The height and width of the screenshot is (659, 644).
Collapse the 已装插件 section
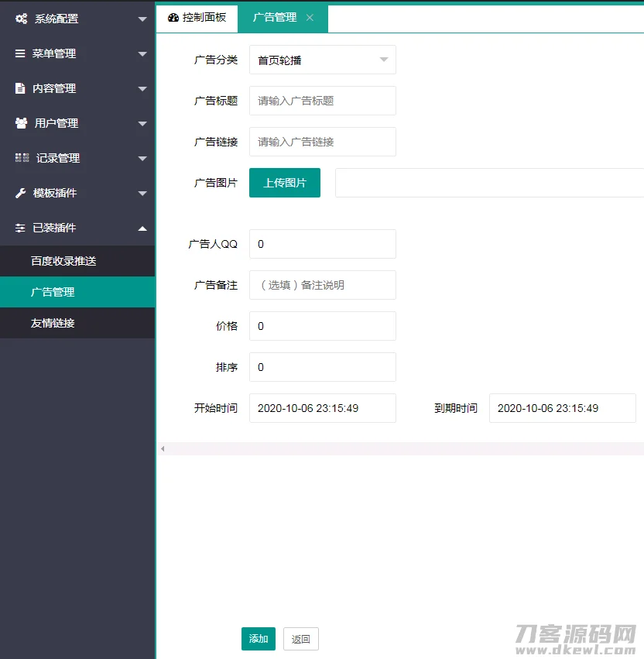77,228
